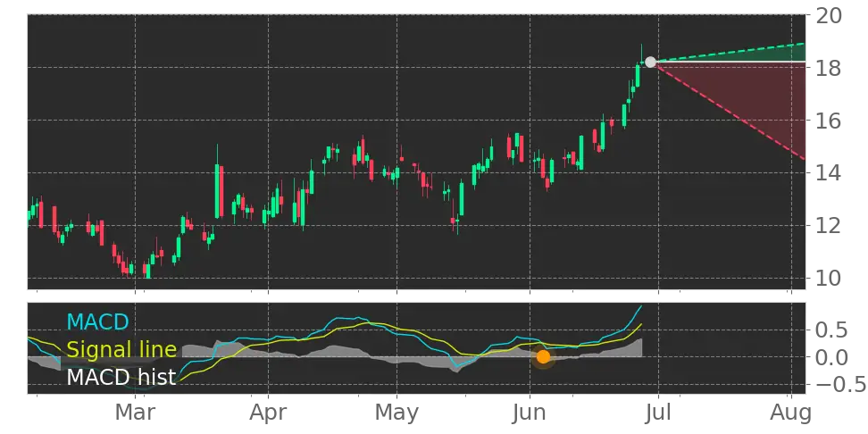This screenshot has width=868, height=434.
Task: Click the May label on the date axis
Action: 396,413
